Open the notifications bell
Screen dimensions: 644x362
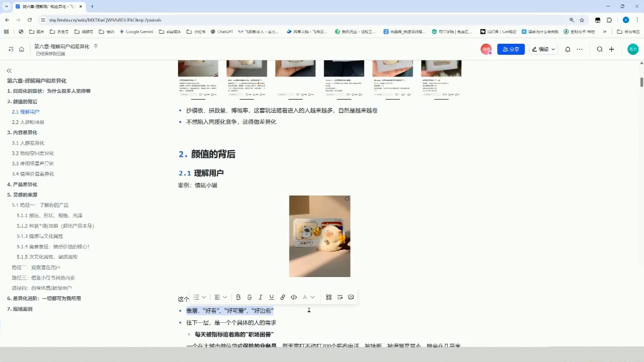pos(568,49)
